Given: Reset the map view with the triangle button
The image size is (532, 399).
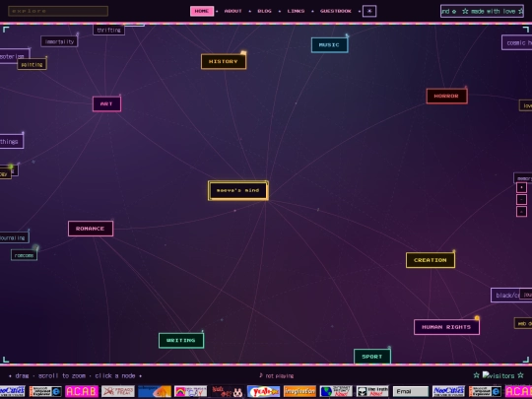Looking at the screenshot, I should (x=521, y=212).
